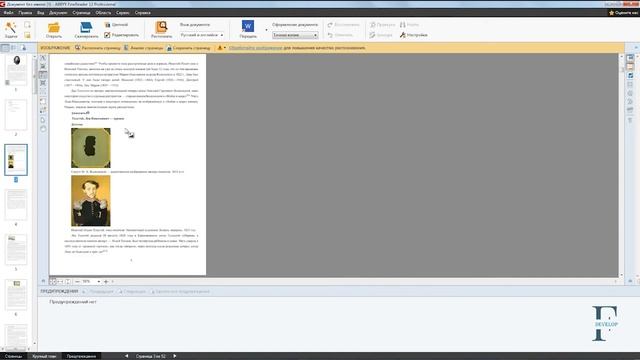This screenshot has width=640, height=360.
Task: Toggle Крупный план panel in status bar
Action: coord(44,356)
